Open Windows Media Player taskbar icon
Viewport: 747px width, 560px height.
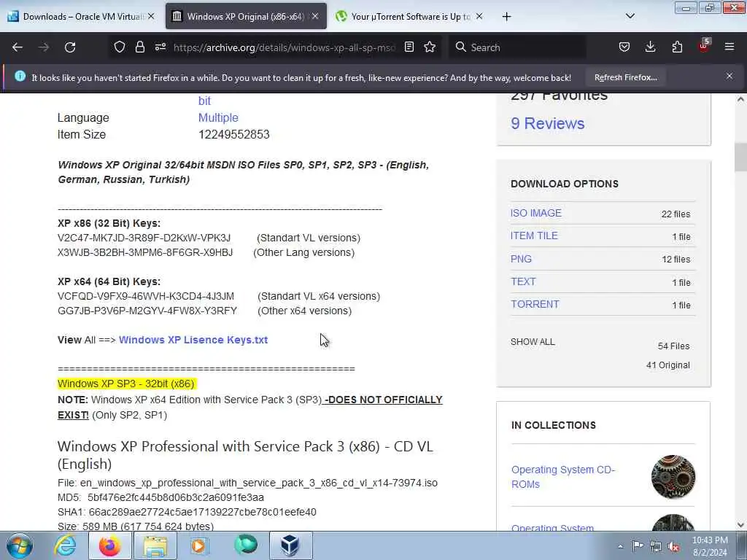[199, 545]
